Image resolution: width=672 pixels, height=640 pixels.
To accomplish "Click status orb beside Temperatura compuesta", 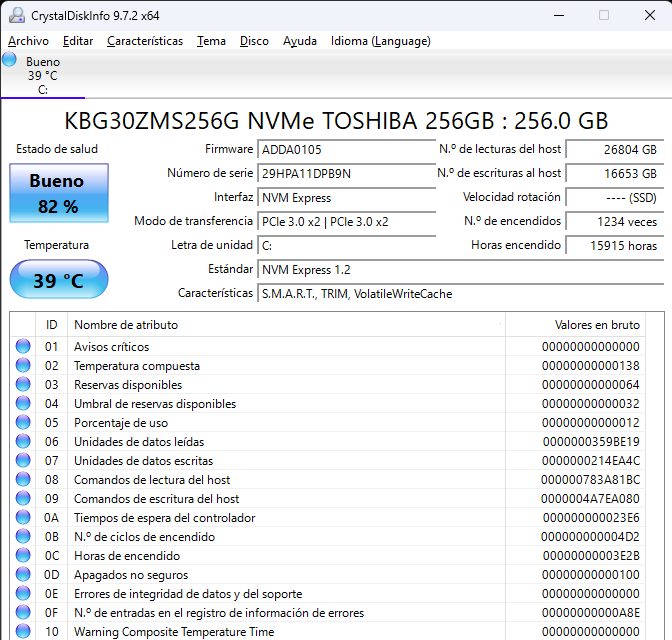I will pyautogui.click(x=23, y=366).
